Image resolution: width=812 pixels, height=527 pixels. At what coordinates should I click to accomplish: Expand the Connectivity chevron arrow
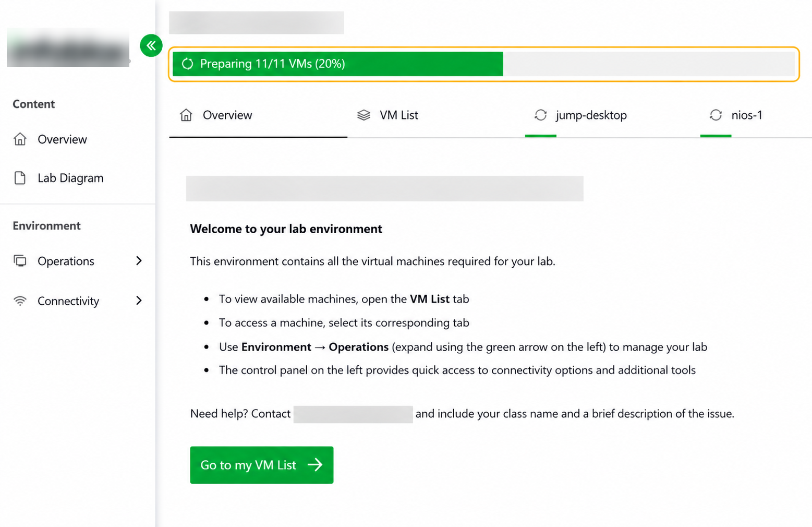pyautogui.click(x=139, y=301)
